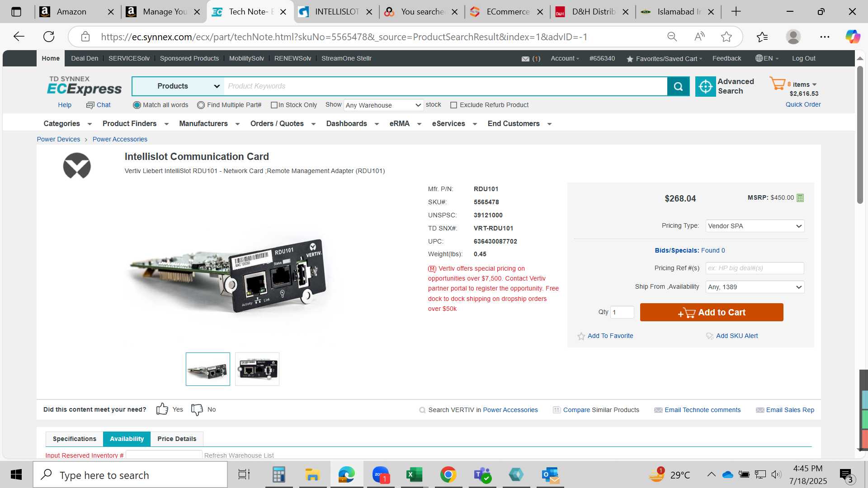Click Email Sales Rep link
The height and width of the screenshot is (488, 868).
pos(790,410)
